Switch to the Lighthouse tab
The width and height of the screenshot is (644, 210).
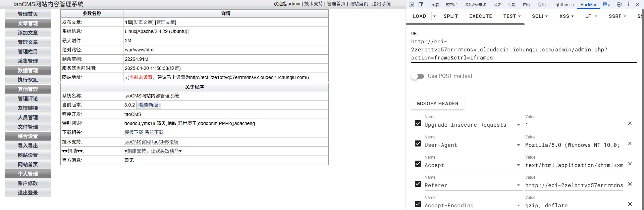563,4
